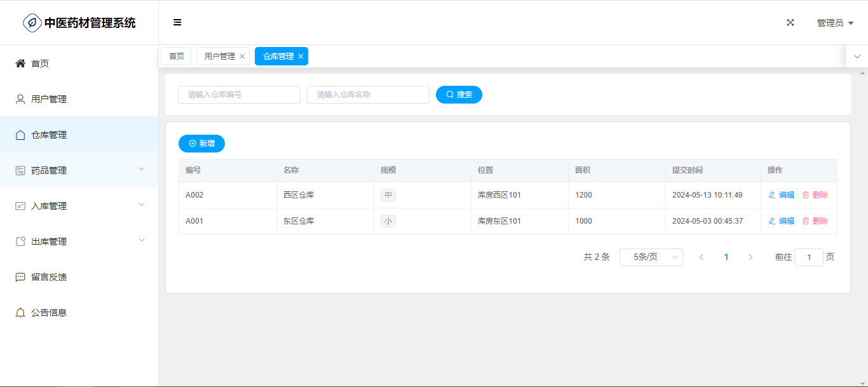Close the 用户管理 tab

(x=242, y=57)
